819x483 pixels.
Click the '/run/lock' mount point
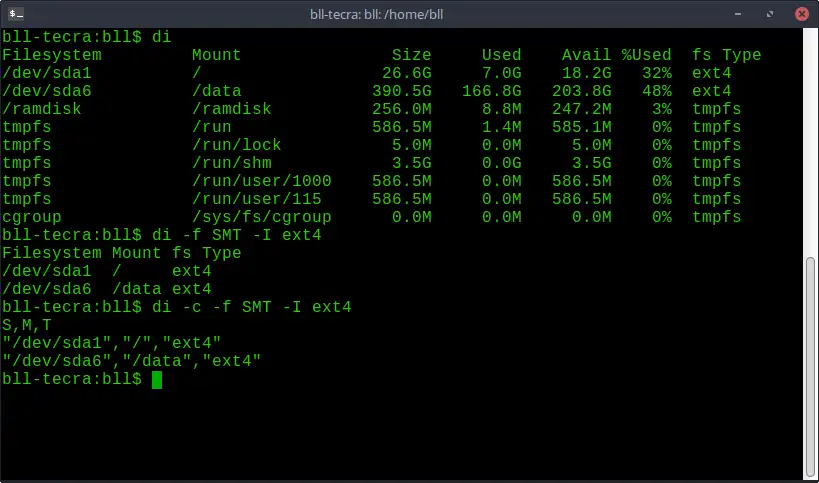[x=237, y=145]
